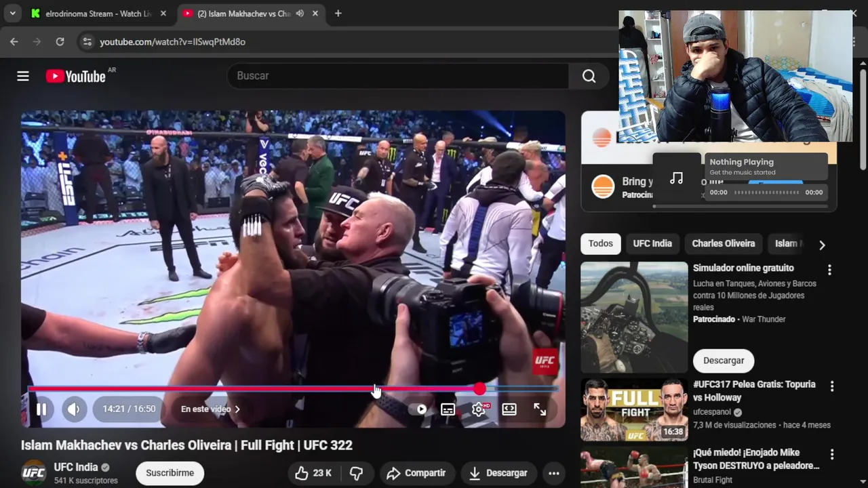Click the Descargar button under the video
868x488 pixels.
[498, 473]
